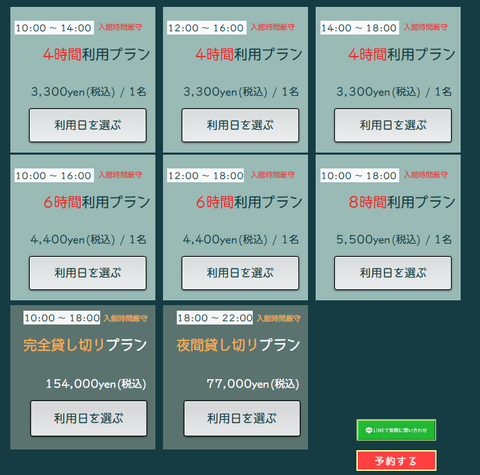Open the green LINE inquiry button
The height and width of the screenshot is (475, 480).
(x=396, y=430)
